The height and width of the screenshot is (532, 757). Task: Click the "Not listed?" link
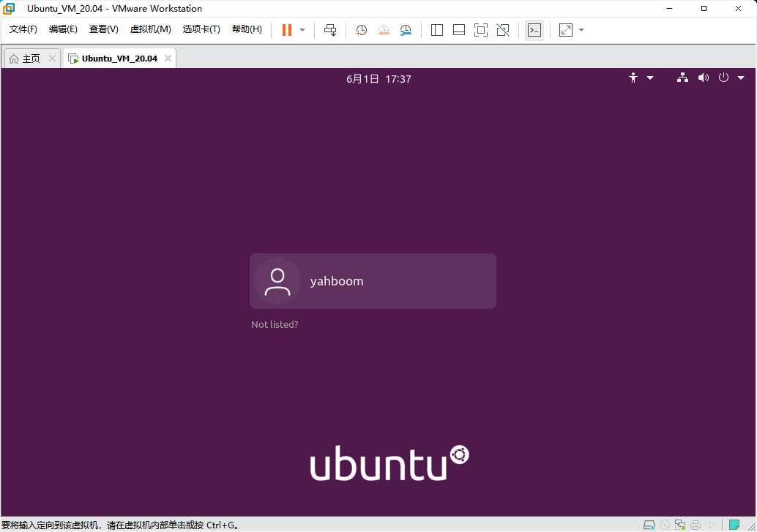point(275,324)
